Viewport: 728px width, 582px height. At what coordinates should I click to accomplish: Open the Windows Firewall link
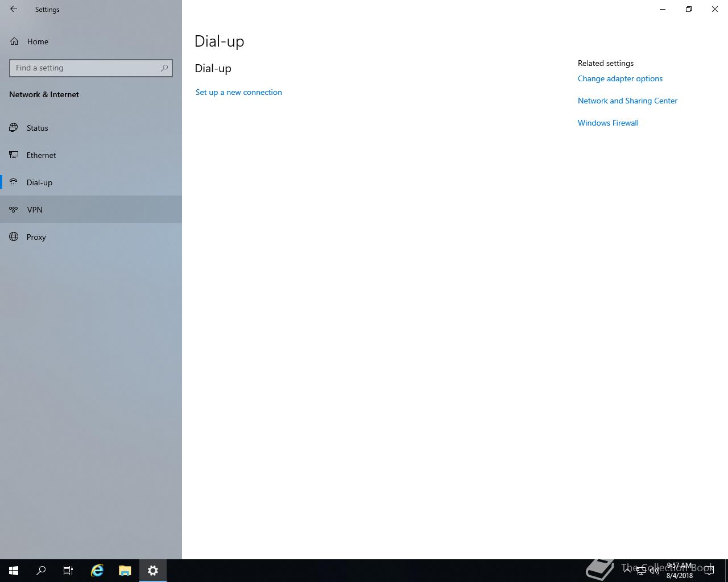tap(608, 123)
